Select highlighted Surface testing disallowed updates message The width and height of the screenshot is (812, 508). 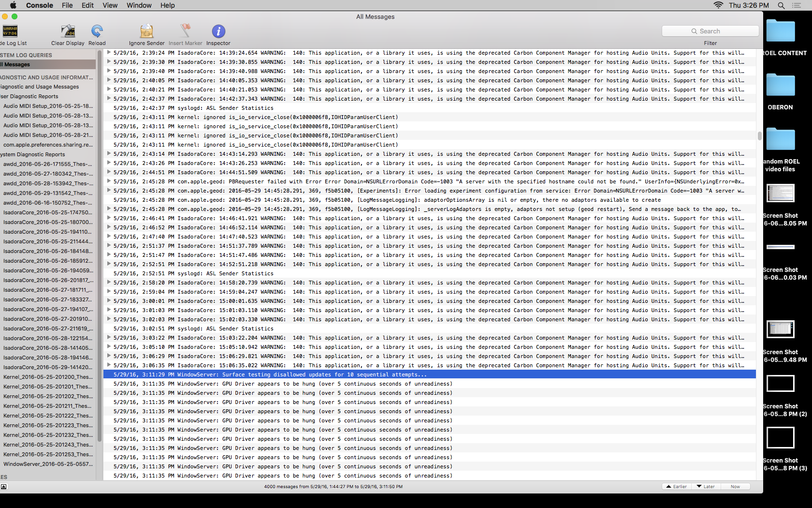[430, 374]
